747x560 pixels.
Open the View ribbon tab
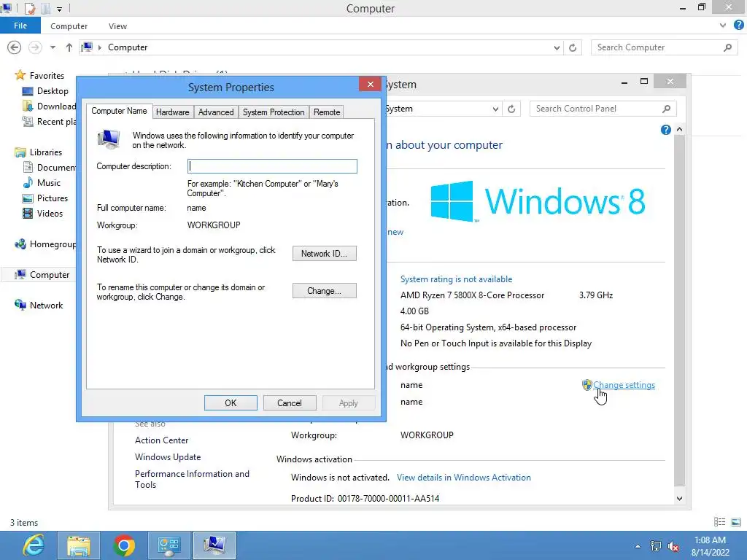point(117,26)
